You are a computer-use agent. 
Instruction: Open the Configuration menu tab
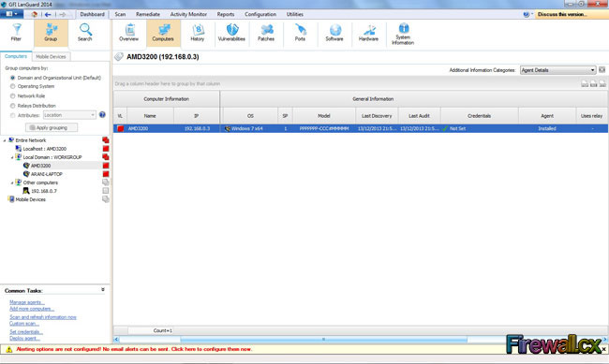coord(260,14)
